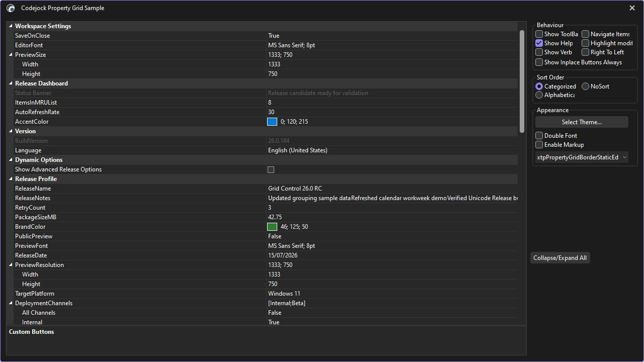The width and height of the screenshot is (644, 362).
Task: Click the Collapse/Expand All button
Action: tap(560, 258)
